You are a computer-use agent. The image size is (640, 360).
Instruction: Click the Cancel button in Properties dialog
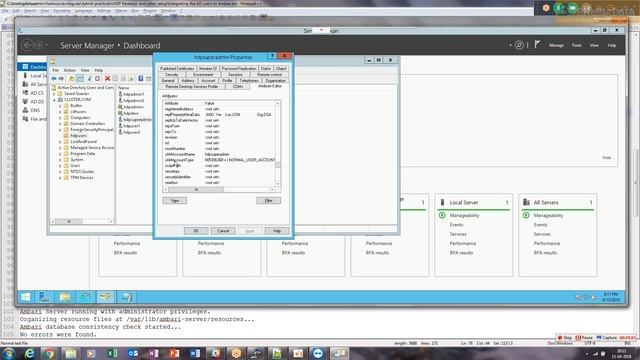coord(223,231)
